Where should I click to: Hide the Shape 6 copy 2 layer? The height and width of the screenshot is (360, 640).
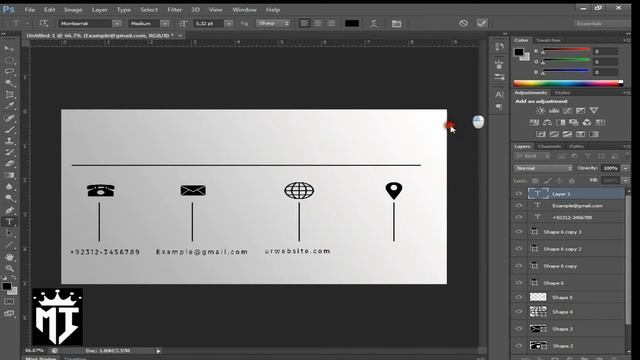point(519,249)
